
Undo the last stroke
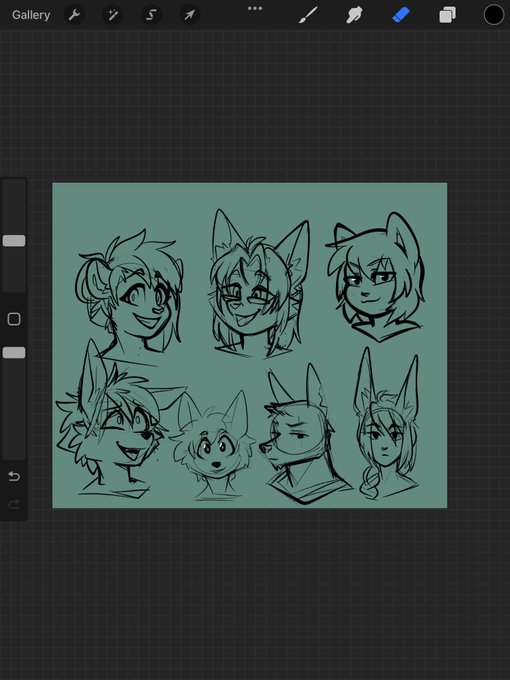pos(14,477)
